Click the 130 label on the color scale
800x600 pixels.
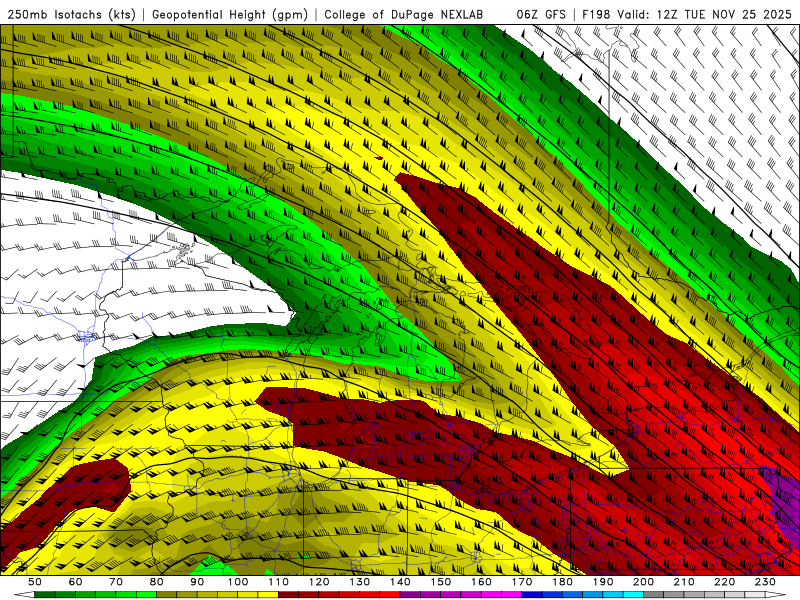point(360,582)
